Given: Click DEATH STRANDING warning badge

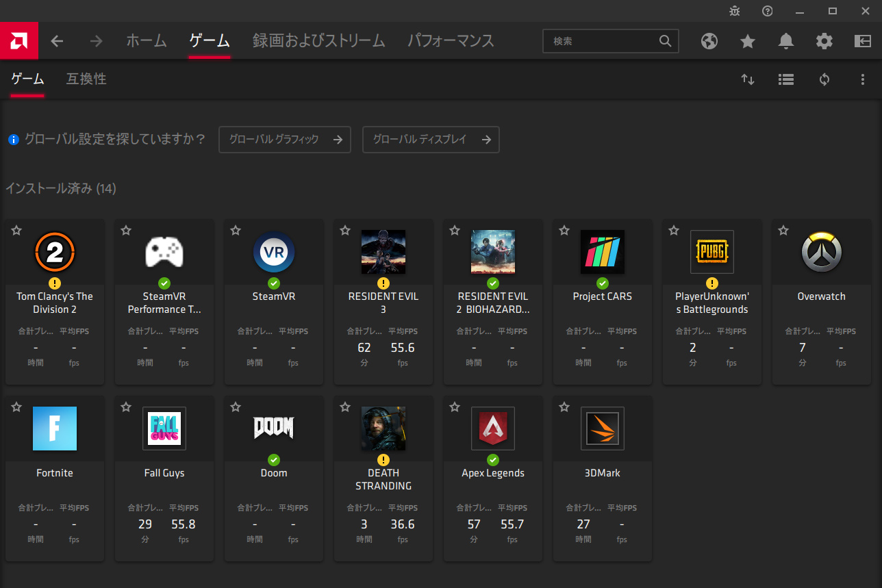Looking at the screenshot, I should coord(383,460).
